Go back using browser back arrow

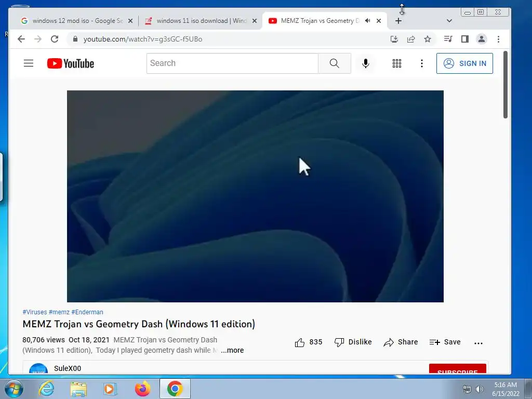(x=21, y=39)
